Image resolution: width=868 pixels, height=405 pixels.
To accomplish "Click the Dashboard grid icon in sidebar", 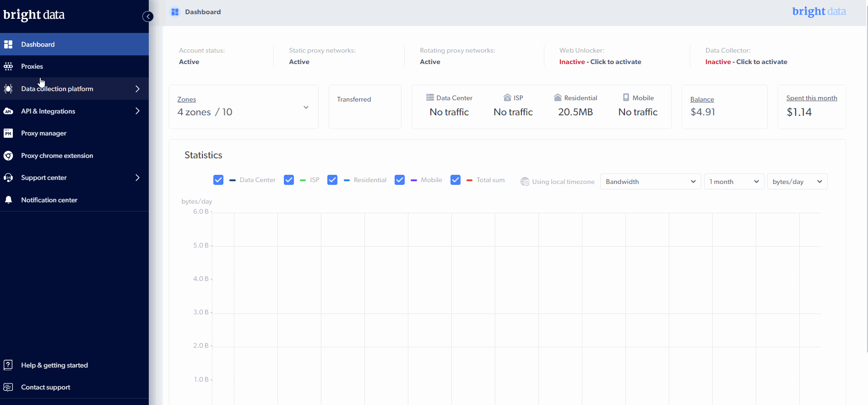I will point(8,44).
